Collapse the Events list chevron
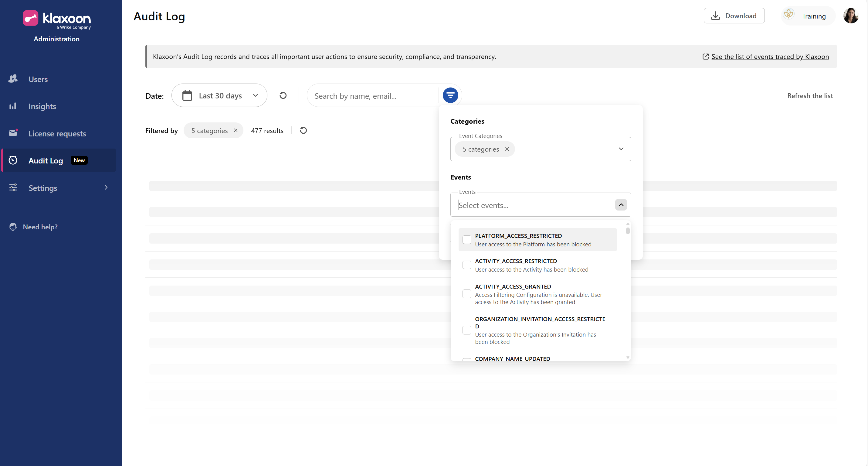 click(x=621, y=205)
